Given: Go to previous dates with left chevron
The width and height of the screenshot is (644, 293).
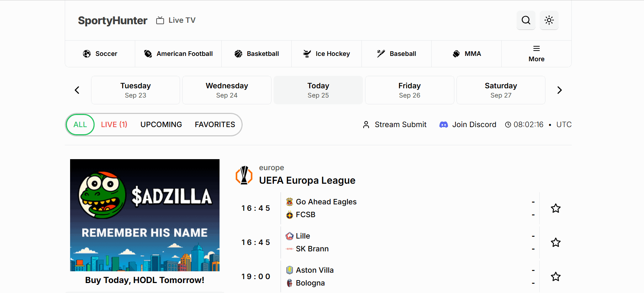Looking at the screenshot, I should 77,90.
